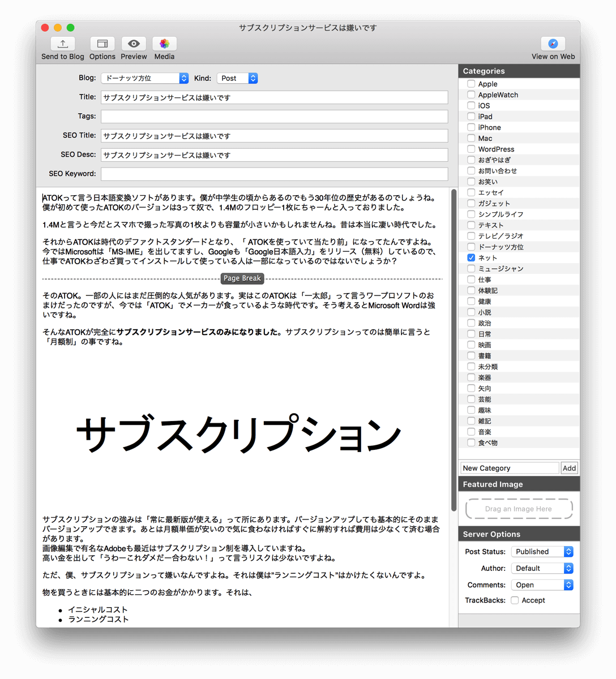Screen dimensions: 616x679
Task: Open the Author Default dropdown
Action: click(542, 568)
